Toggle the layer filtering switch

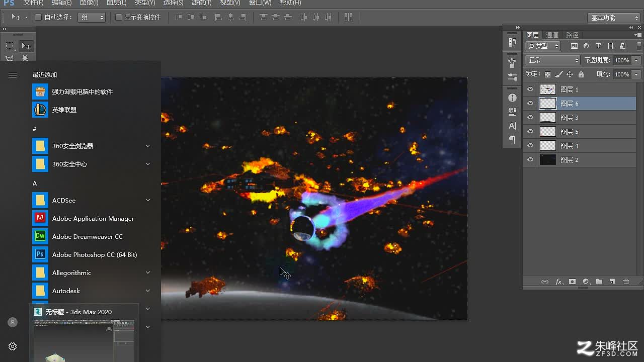pos(639,46)
